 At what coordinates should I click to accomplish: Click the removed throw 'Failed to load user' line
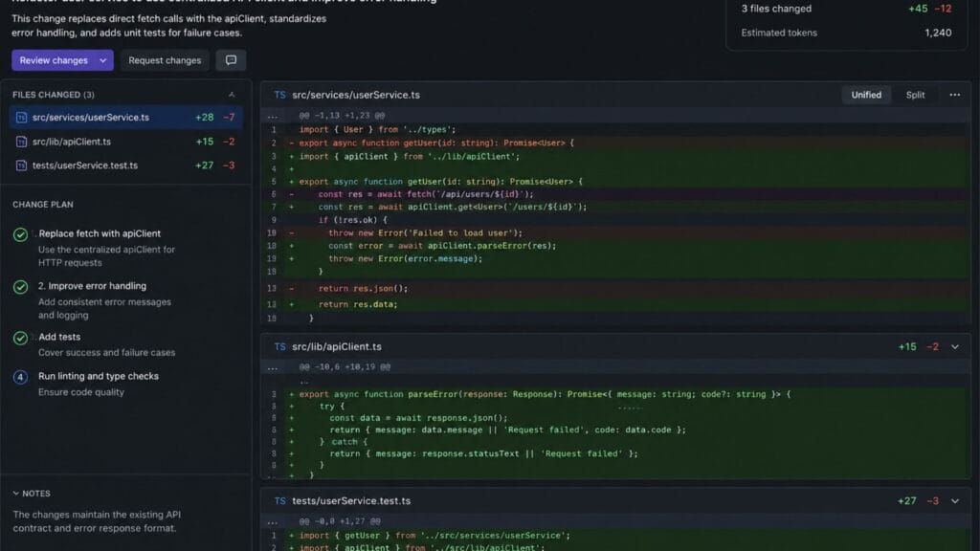615,233
